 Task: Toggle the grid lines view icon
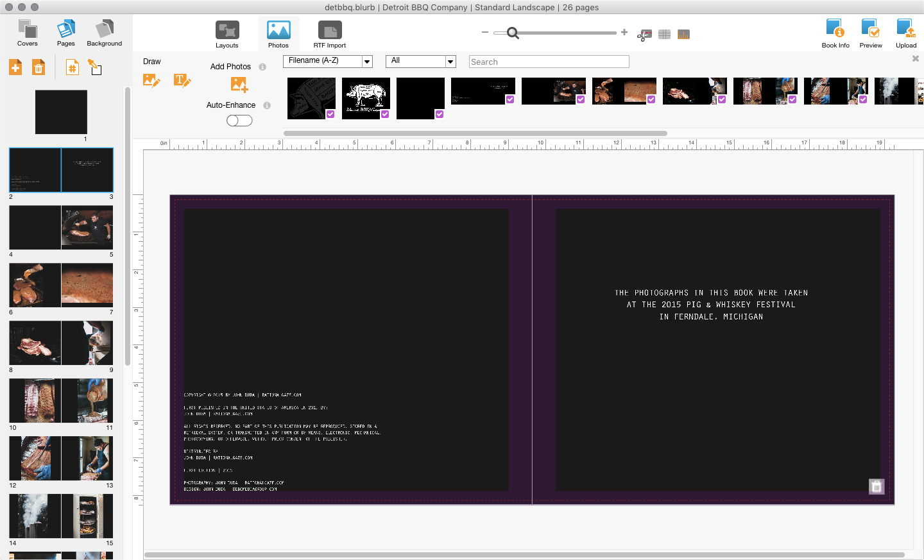pyautogui.click(x=664, y=35)
